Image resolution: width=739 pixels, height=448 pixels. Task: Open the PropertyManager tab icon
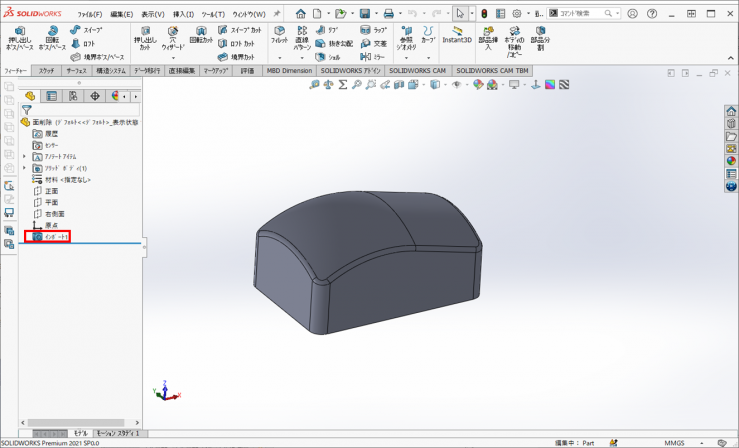click(x=51, y=96)
